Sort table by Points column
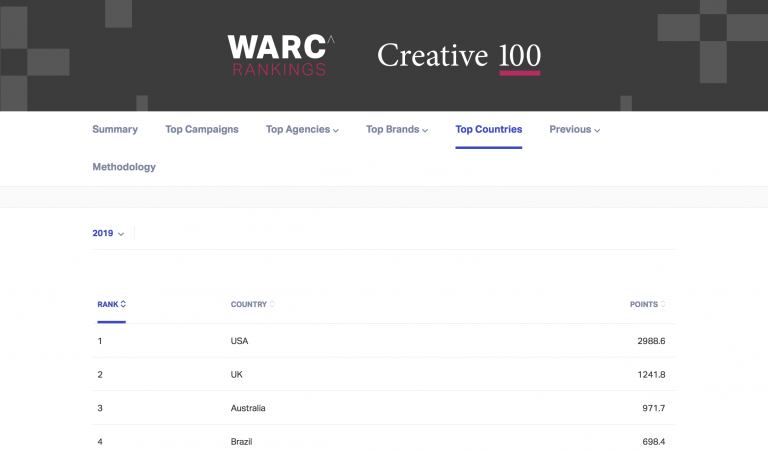The image size is (768, 451). tap(648, 304)
